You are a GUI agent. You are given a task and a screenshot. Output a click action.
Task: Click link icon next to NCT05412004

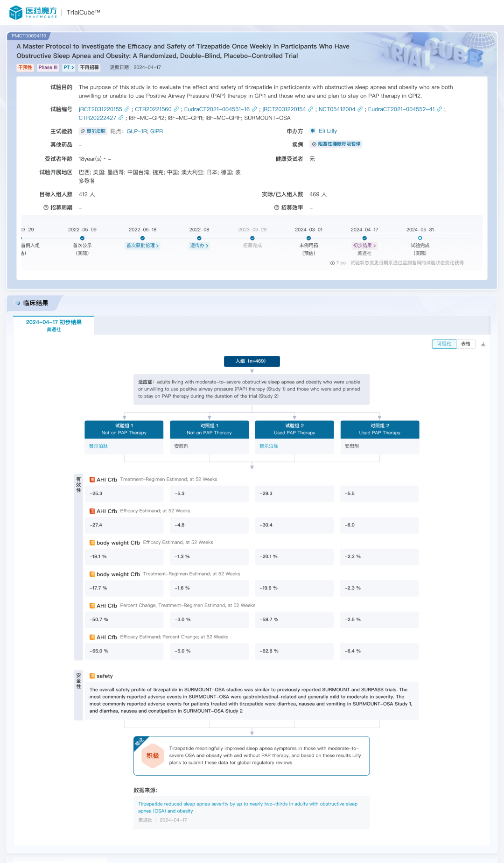[x=360, y=109]
